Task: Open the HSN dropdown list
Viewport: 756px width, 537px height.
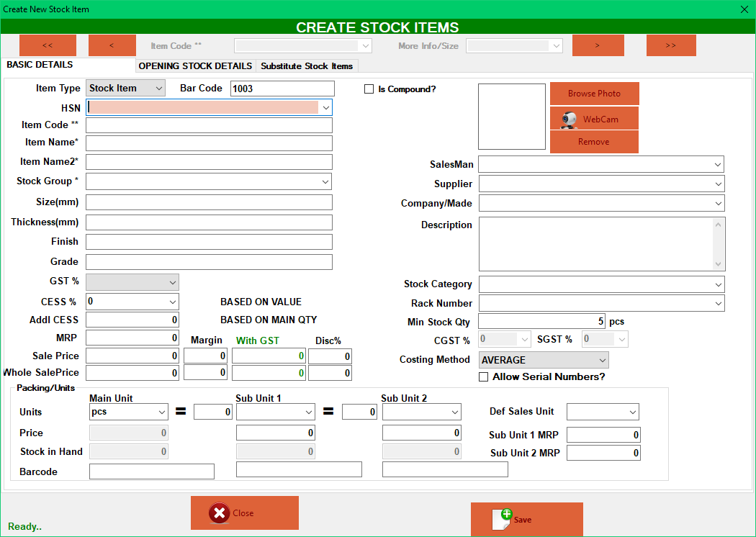Action: (326, 107)
